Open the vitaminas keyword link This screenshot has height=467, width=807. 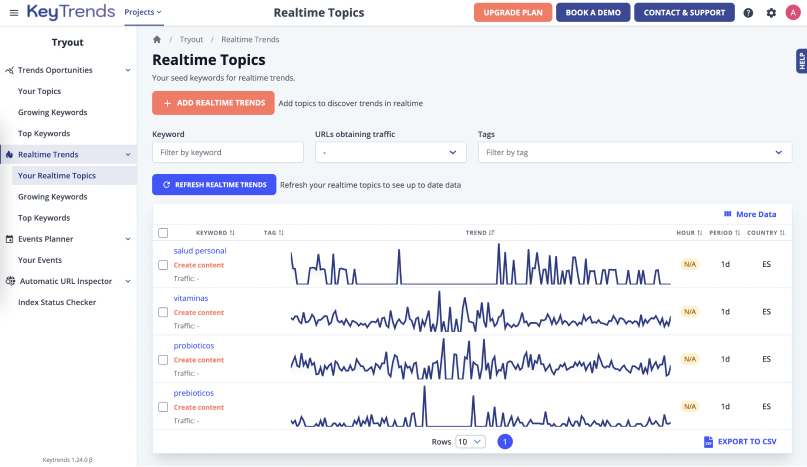[190, 298]
